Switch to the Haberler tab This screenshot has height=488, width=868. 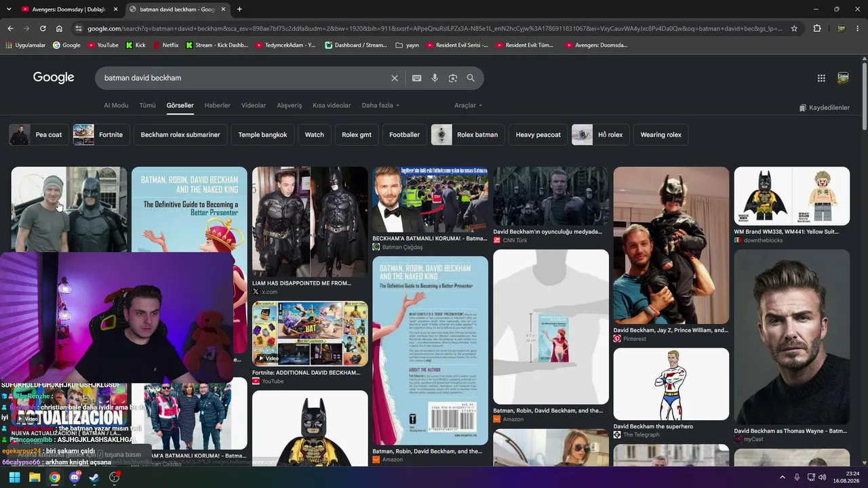(218, 106)
